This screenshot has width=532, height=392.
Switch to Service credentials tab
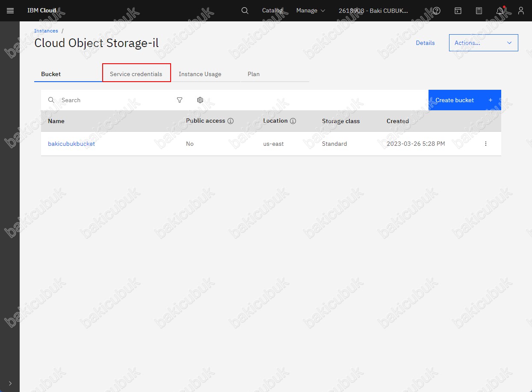(136, 74)
